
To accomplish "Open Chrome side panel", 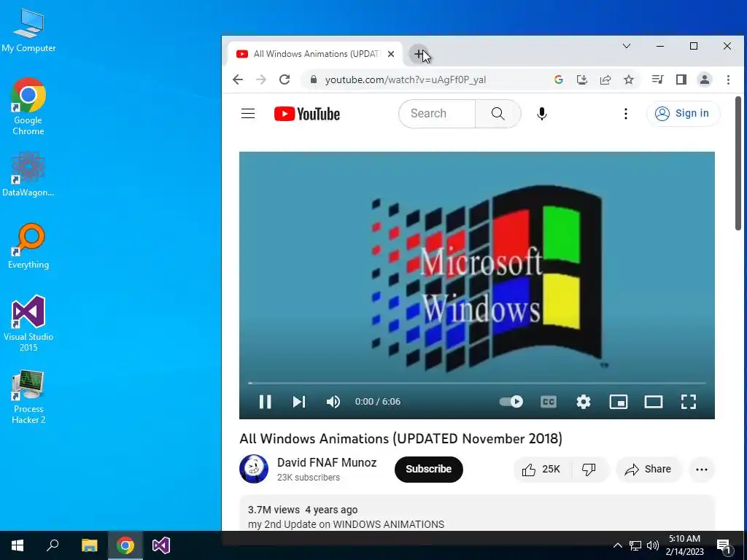I will [x=681, y=79].
